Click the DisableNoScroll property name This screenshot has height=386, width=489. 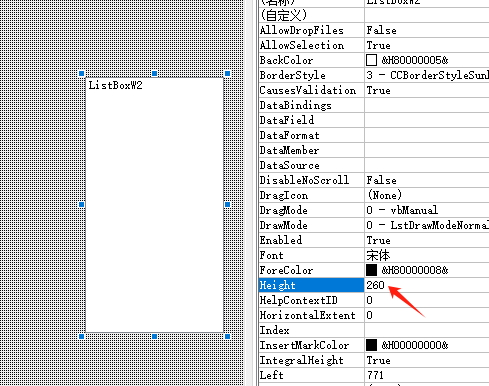[304, 180]
